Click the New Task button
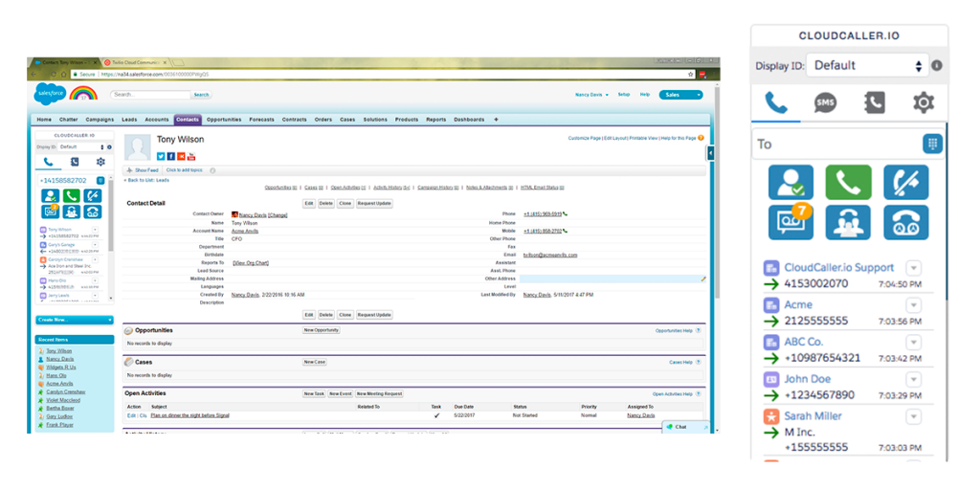 tap(314, 393)
